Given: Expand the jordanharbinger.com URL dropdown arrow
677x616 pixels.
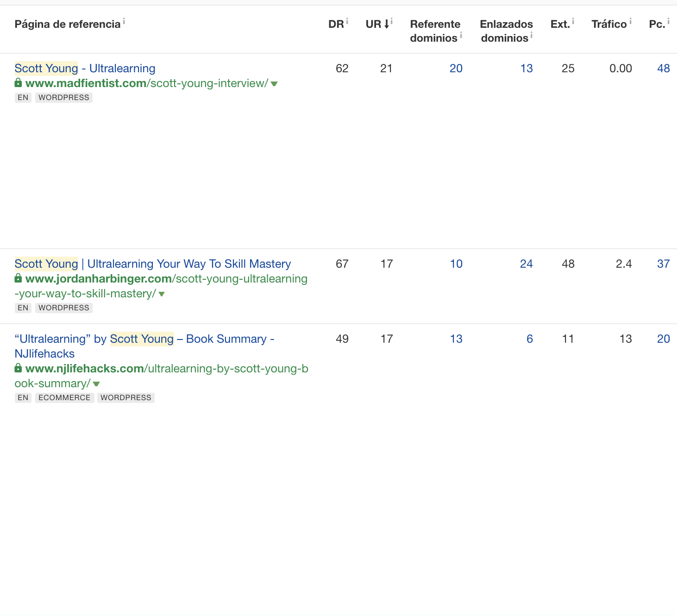Looking at the screenshot, I should click(x=162, y=294).
